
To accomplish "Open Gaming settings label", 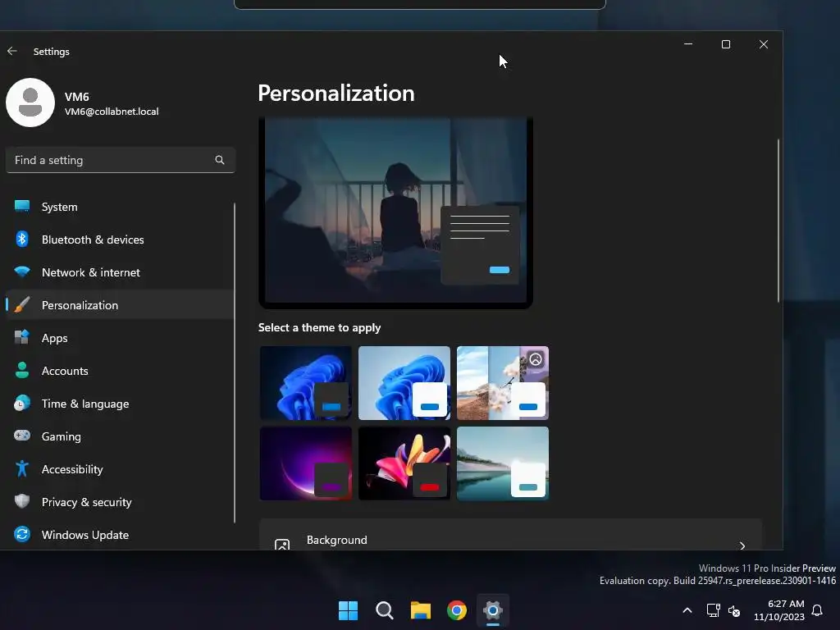I will click(61, 436).
